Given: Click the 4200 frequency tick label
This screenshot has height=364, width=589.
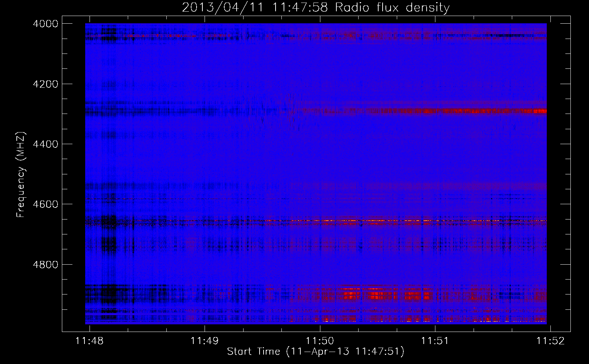Looking at the screenshot, I should [x=45, y=84].
